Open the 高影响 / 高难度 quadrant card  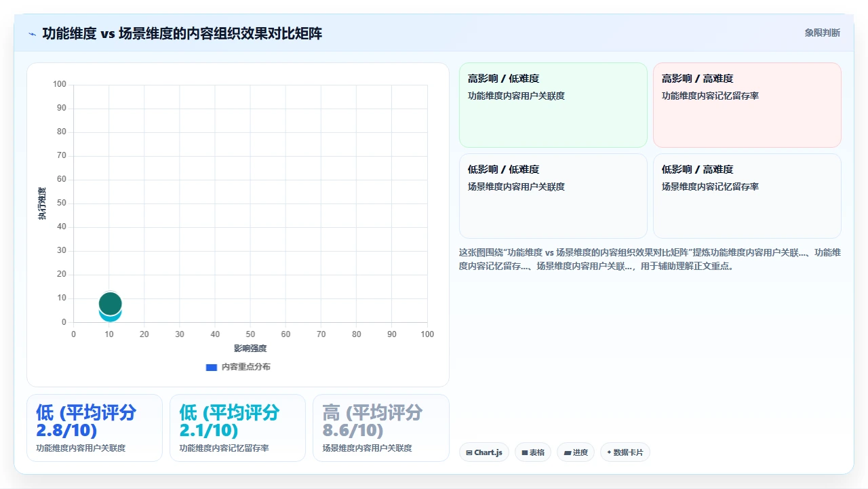747,105
